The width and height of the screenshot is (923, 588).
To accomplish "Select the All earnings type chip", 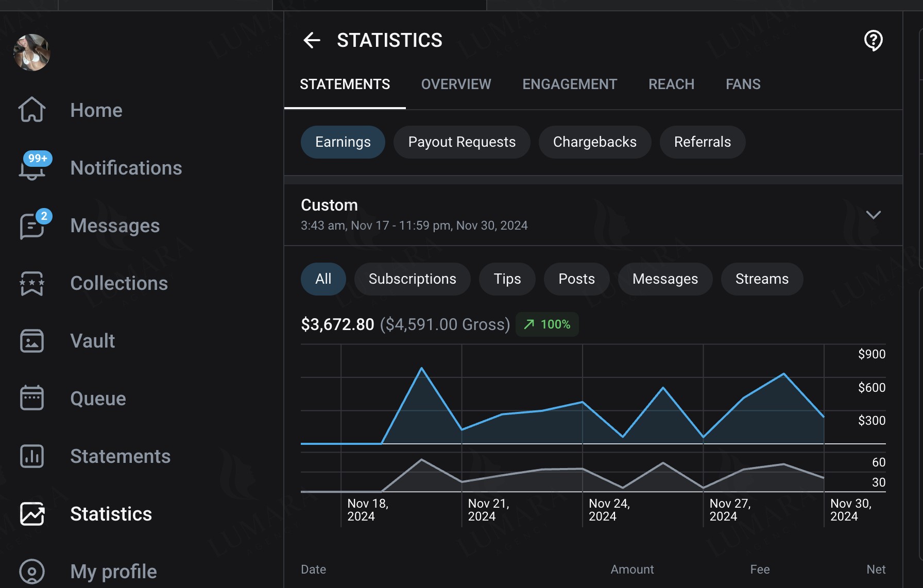I will (x=323, y=279).
